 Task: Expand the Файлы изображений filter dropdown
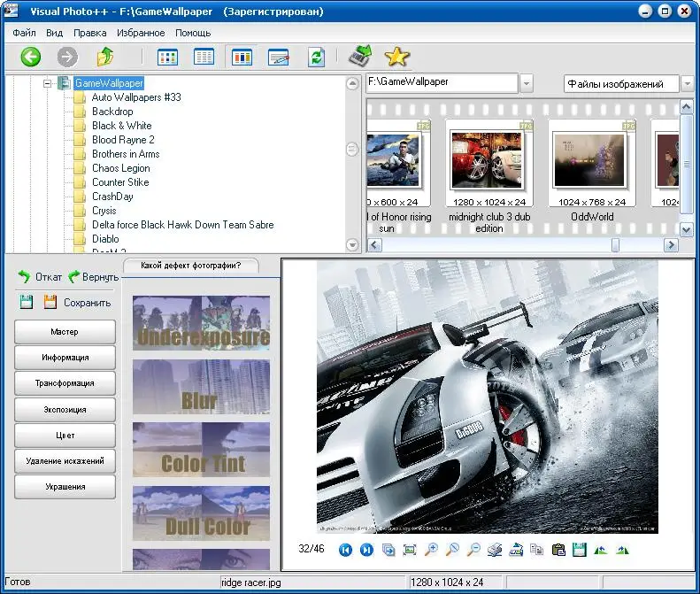[687, 84]
